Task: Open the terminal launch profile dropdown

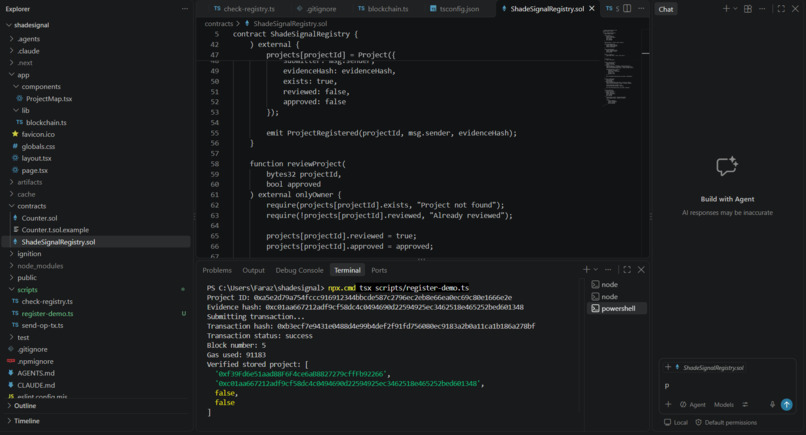Action: click(596, 269)
